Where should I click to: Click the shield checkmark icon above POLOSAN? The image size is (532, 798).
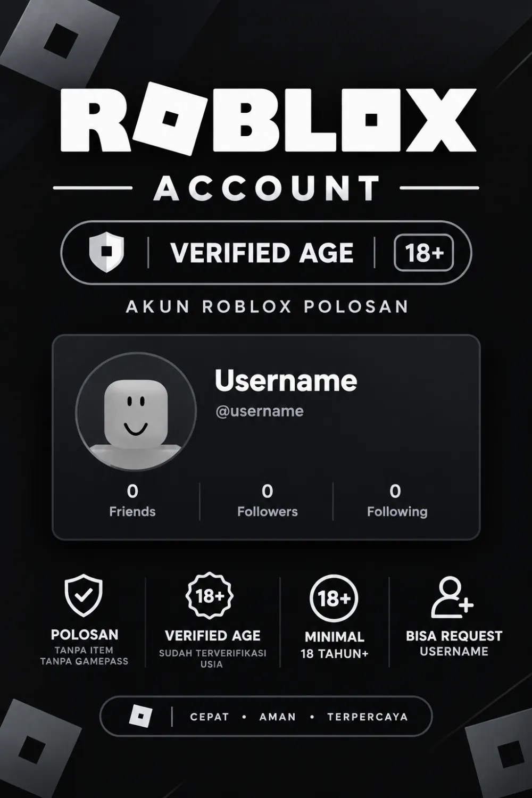84,595
